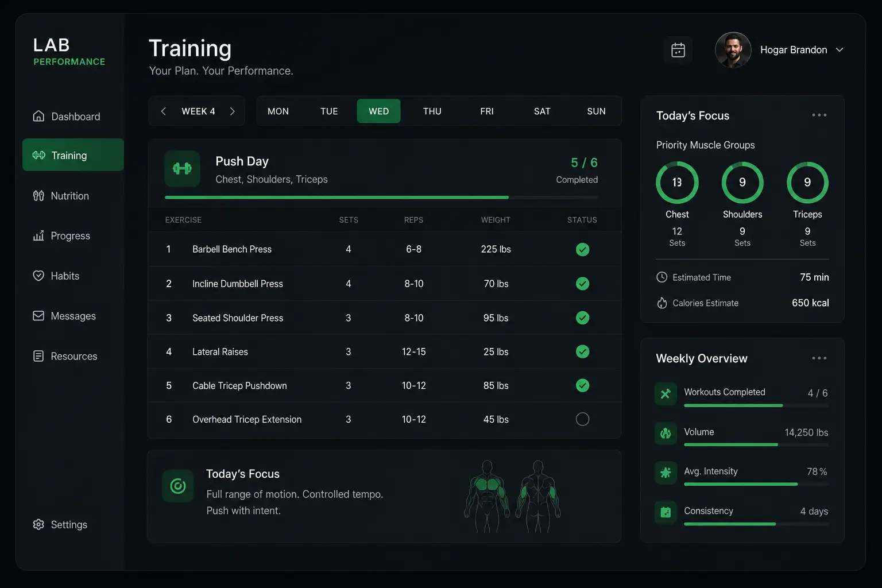The height and width of the screenshot is (588, 882).
Task: Select the SUN day tab
Action: [596, 111]
